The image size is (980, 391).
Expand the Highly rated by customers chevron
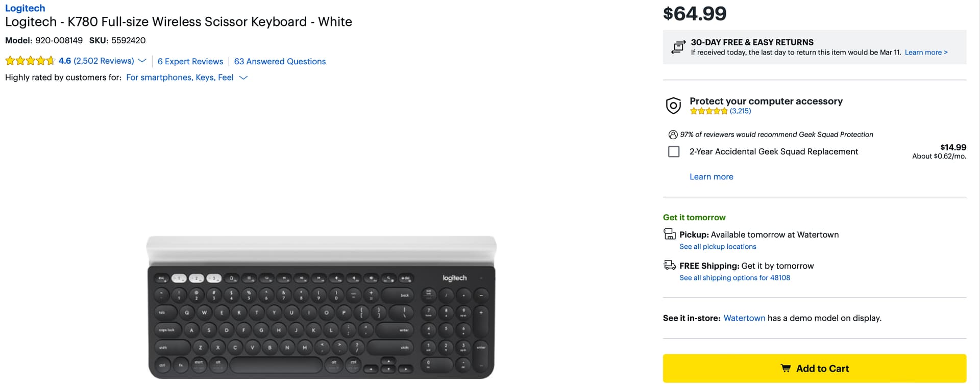point(243,77)
